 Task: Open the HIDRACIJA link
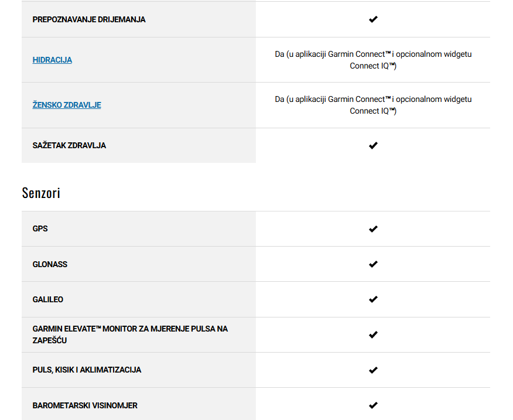point(52,60)
